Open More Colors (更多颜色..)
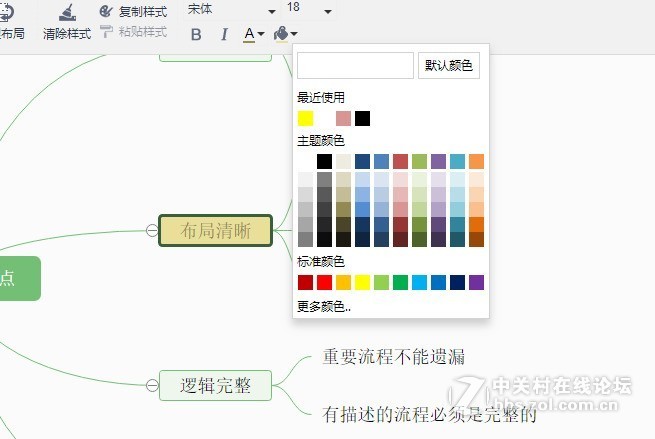Image resolution: width=655 pixels, height=439 pixels. (x=324, y=307)
